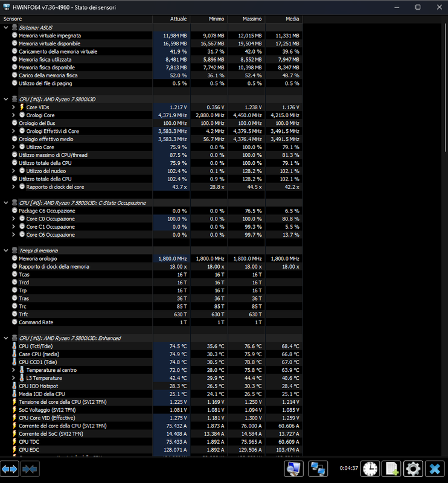
Task: Click thermometer icon beside L3 Temperature
Action: coord(22,378)
